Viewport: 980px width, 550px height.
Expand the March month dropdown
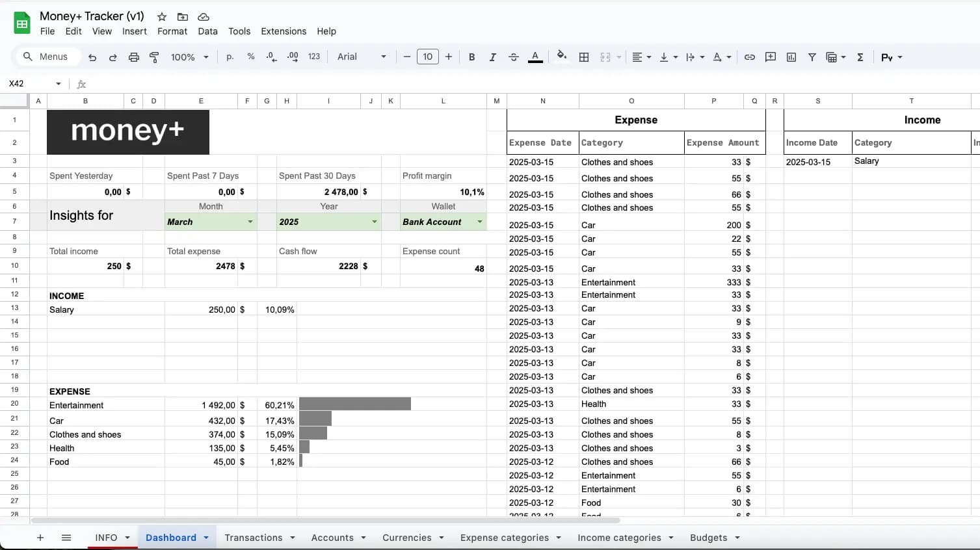(x=250, y=222)
